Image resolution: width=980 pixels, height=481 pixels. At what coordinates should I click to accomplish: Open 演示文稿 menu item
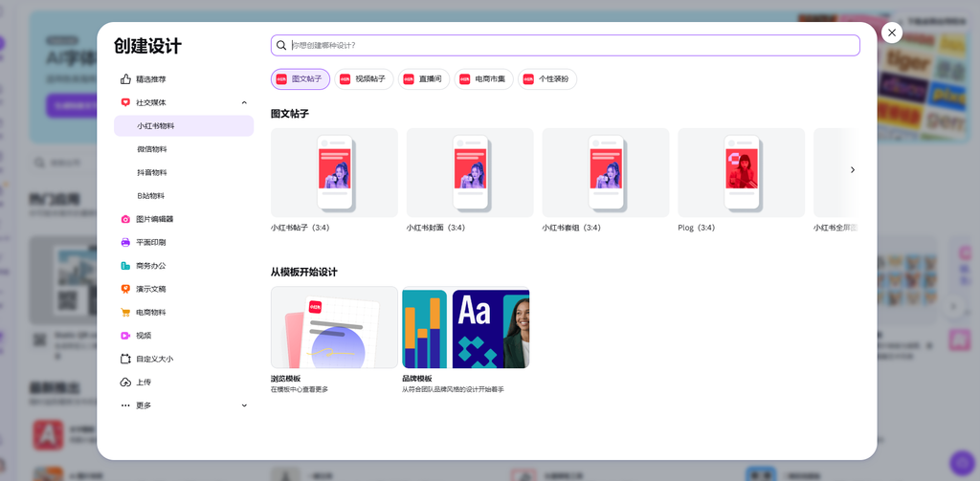184,289
